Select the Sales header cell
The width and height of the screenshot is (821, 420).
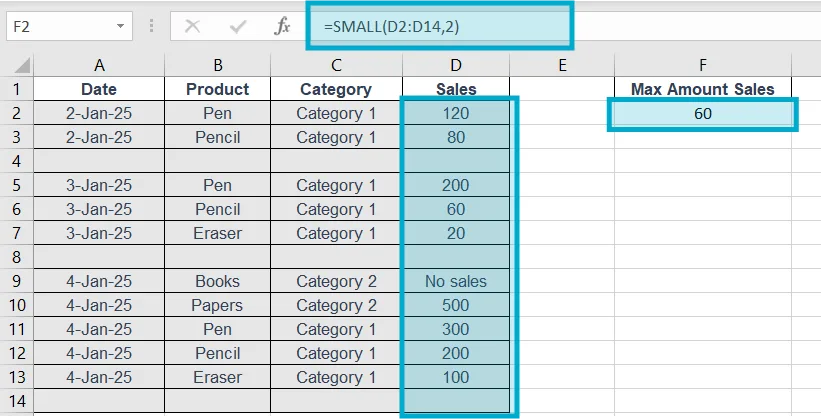click(x=456, y=90)
